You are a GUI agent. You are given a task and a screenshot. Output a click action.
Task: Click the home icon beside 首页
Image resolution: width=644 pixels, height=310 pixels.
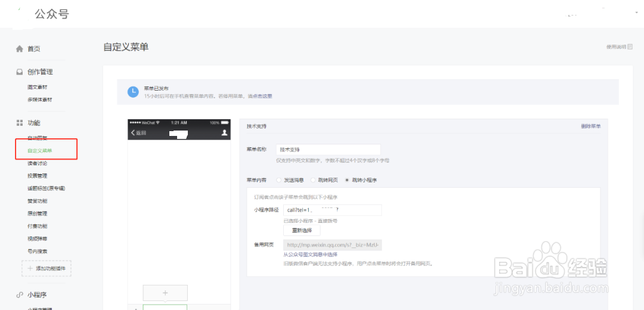pyautogui.click(x=19, y=49)
